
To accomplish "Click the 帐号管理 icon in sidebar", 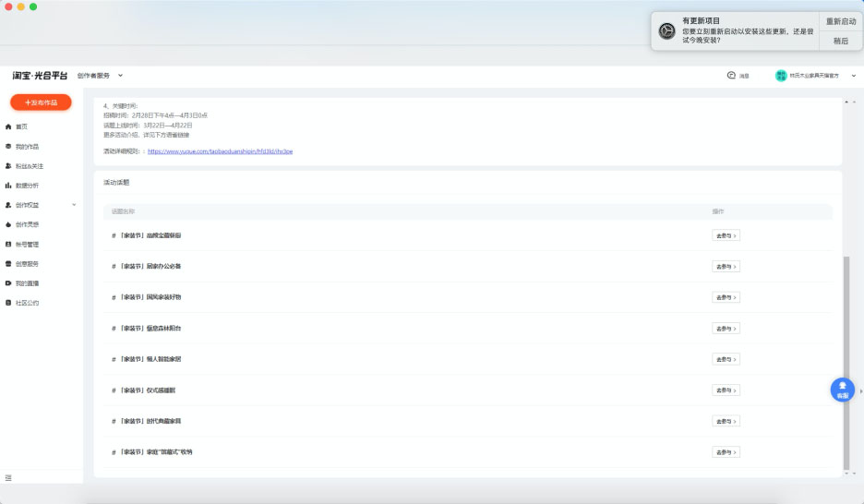I will point(9,245).
